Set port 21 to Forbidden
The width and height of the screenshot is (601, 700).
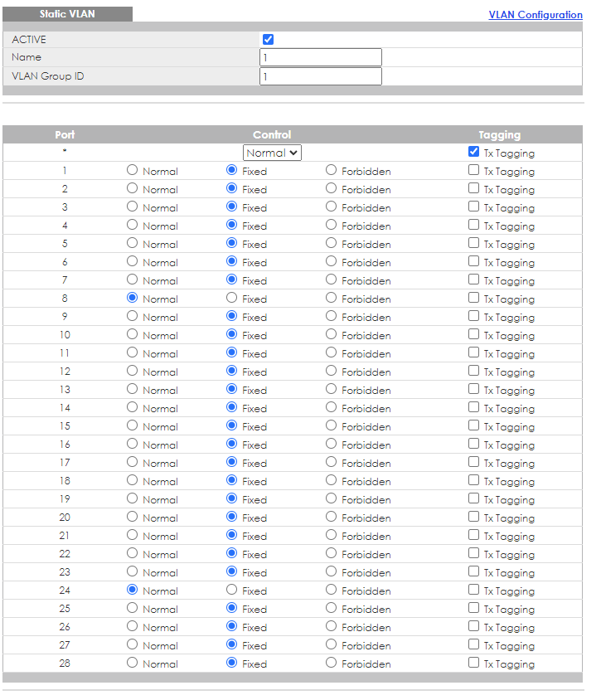(331, 535)
